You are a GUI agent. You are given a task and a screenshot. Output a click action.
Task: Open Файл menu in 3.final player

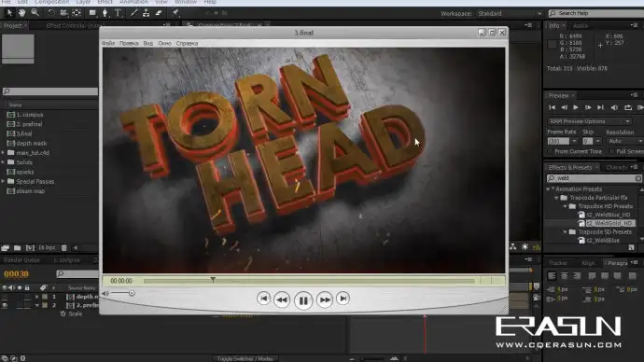[x=108, y=43]
